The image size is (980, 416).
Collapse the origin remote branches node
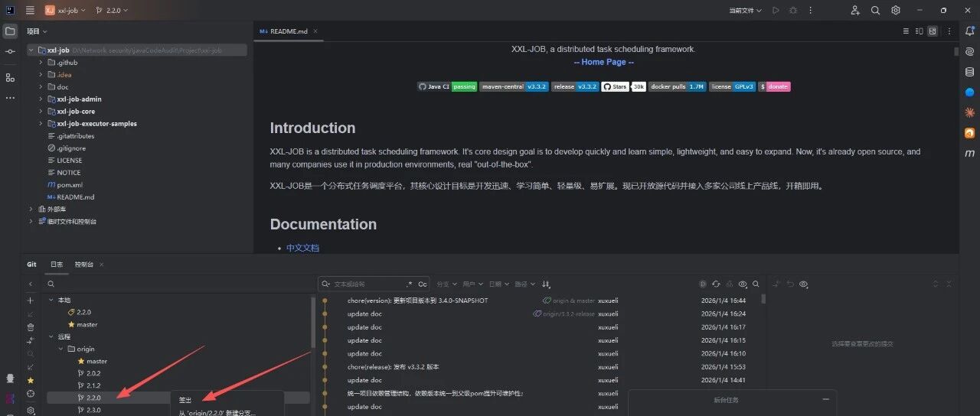coord(61,349)
